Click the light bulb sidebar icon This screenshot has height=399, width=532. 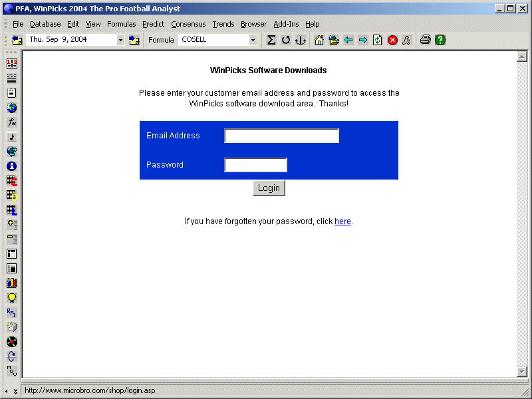coord(12,297)
